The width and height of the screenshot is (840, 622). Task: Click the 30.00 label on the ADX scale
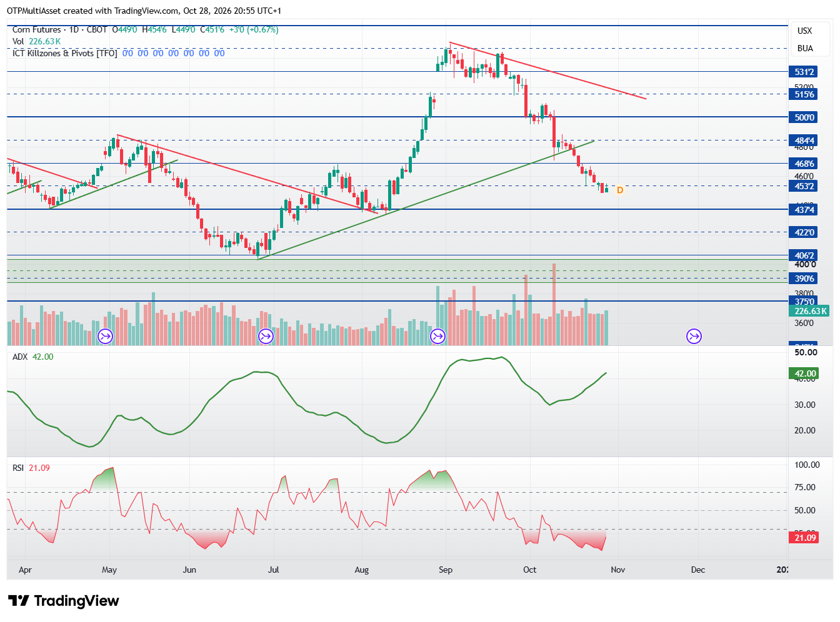[x=805, y=405]
